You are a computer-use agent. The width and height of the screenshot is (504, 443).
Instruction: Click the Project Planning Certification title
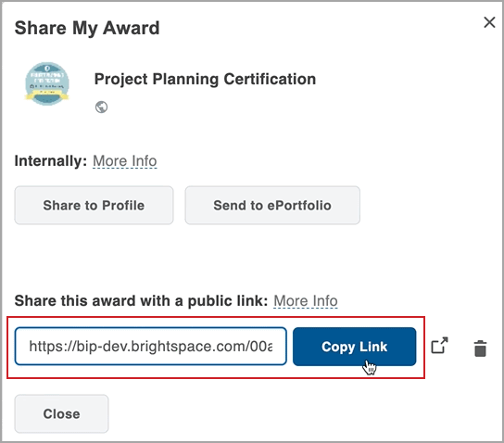click(x=205, y=80)
